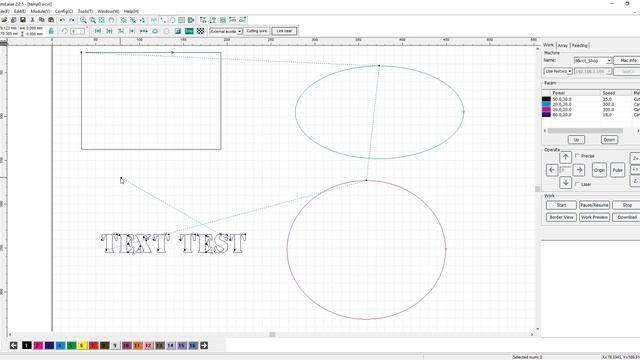The width and height of the screenshot is (640, 360).
Task: Open the Tools menu
Action: pyautogui.click(x=85, y=11)
